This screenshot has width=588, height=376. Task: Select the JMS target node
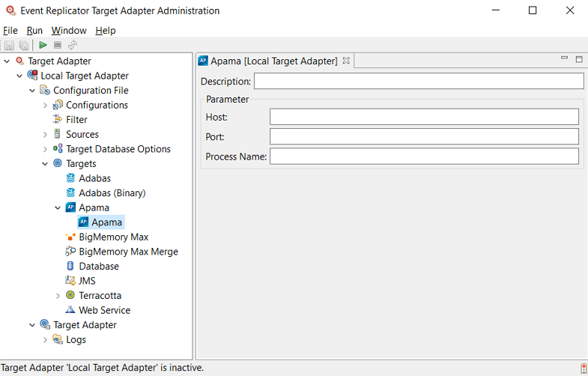87,281
